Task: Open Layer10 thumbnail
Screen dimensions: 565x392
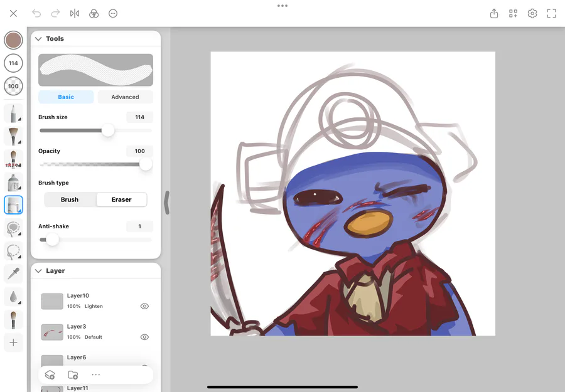Action: click(52, 301)
